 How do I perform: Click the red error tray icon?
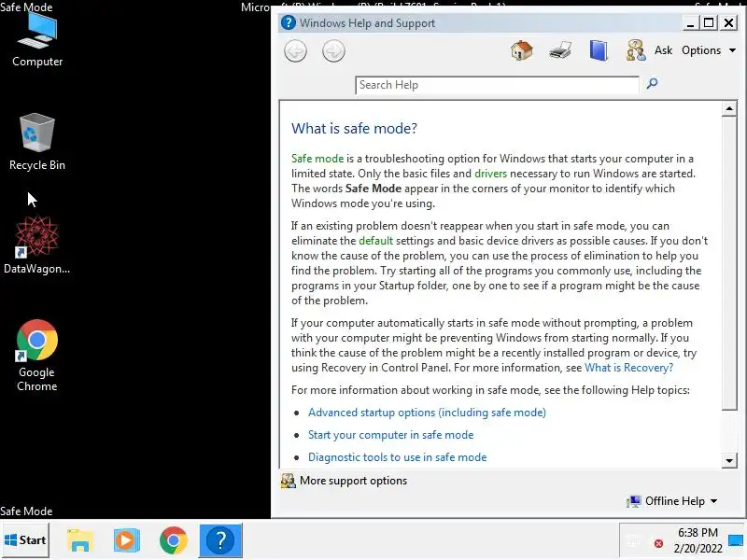coord(658,543)
